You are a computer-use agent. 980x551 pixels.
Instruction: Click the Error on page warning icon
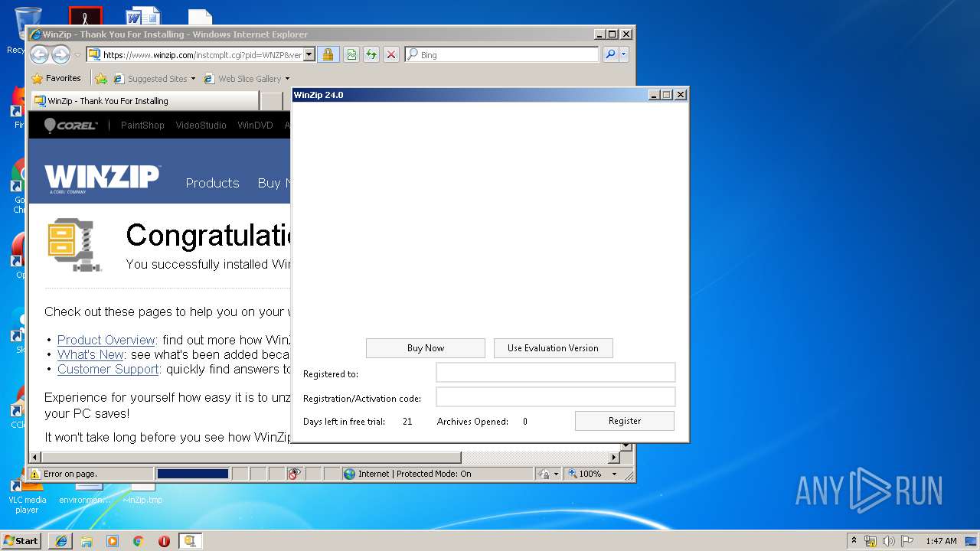(x=35, y=474)
